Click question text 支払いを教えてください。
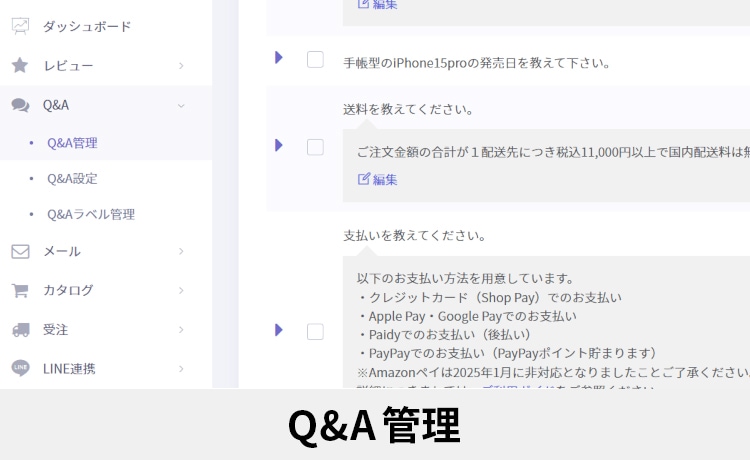 pyautogui.click(x=415, y=236)
